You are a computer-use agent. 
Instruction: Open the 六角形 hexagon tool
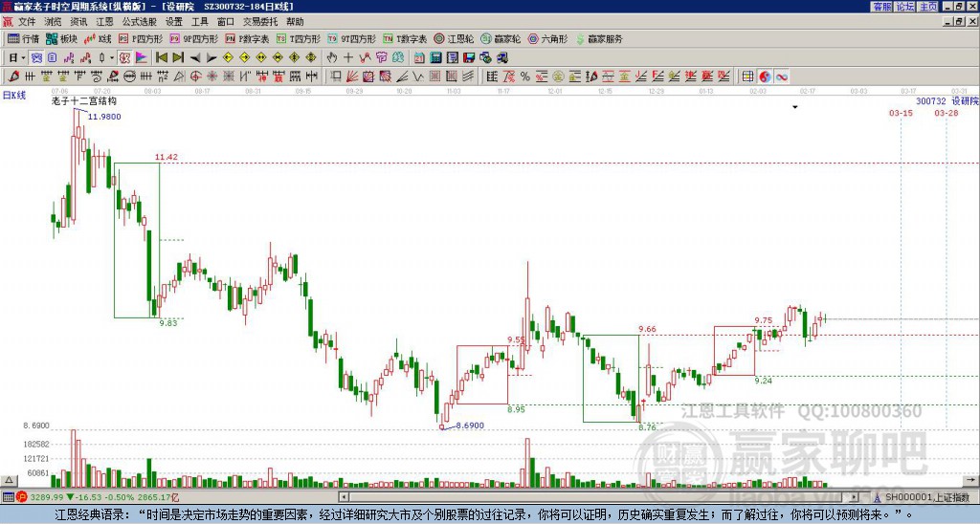(x=548, y=38)
